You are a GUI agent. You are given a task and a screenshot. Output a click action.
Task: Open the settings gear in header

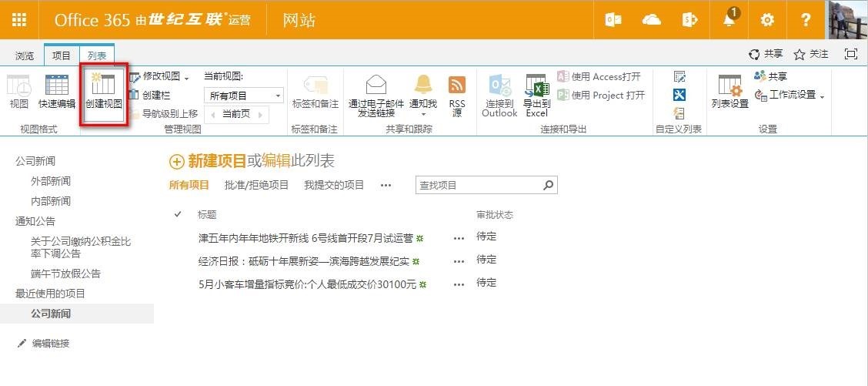coord(767,20)
